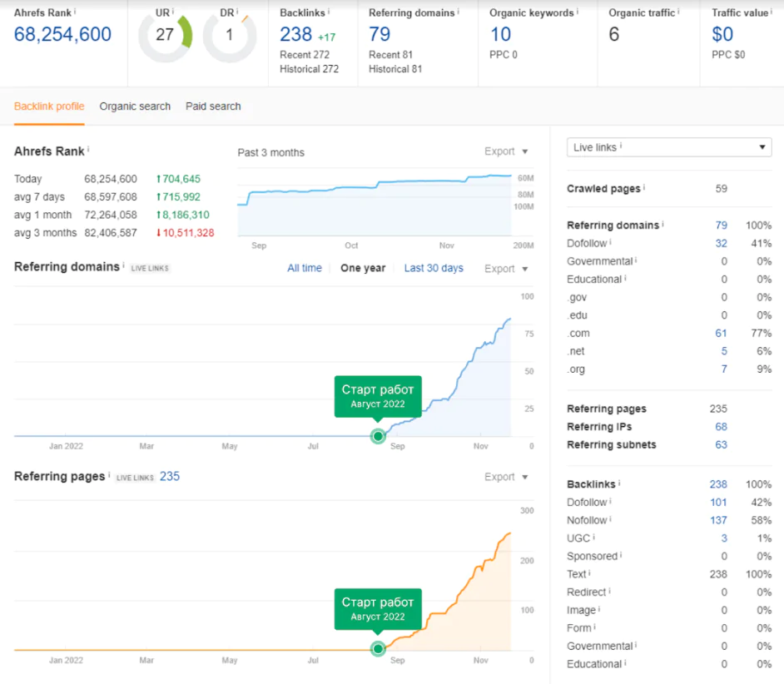Click the 79 referring domains number
Viewport: 784px width, 684px height.
pos(380,34)
